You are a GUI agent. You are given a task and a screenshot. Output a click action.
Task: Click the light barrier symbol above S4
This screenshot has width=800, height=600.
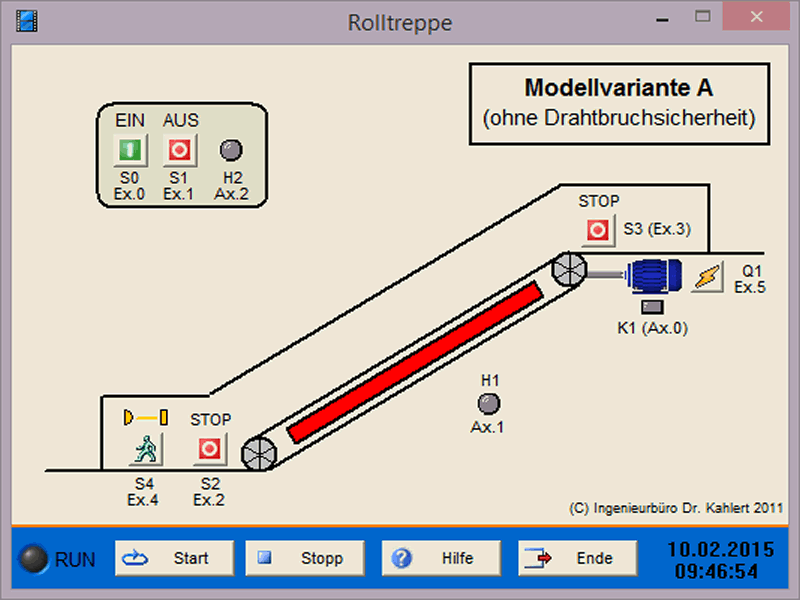point(145,417)
